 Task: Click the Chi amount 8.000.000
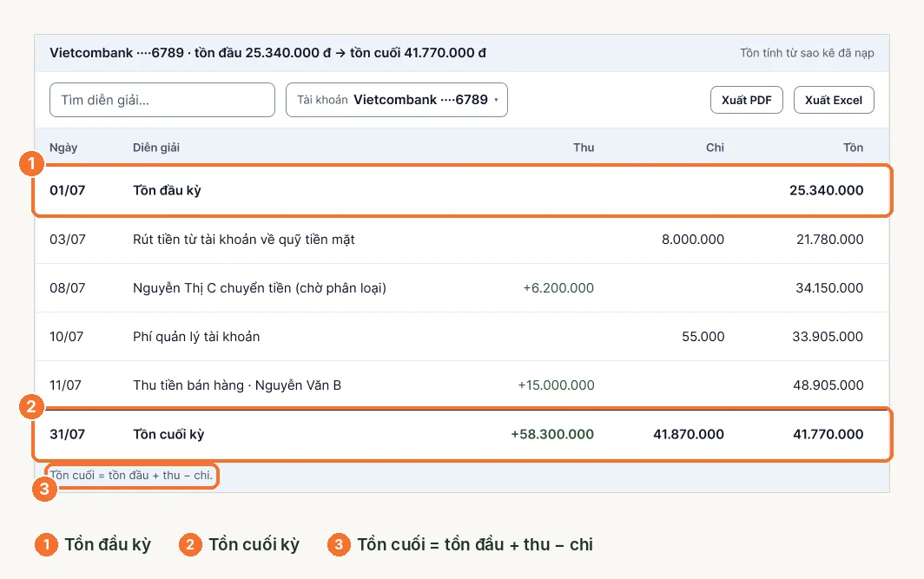pos(692,239)
